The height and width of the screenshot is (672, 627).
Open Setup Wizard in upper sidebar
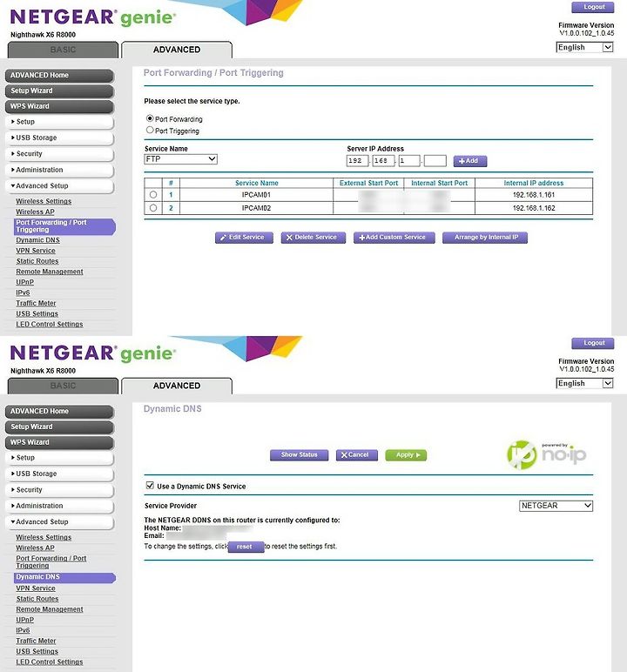click(59, 91)
